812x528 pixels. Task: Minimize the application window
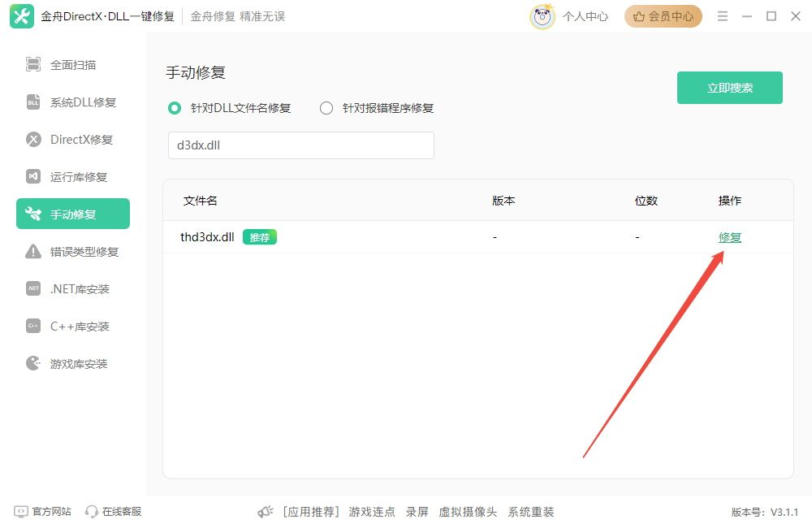click(x=747, y=16)
